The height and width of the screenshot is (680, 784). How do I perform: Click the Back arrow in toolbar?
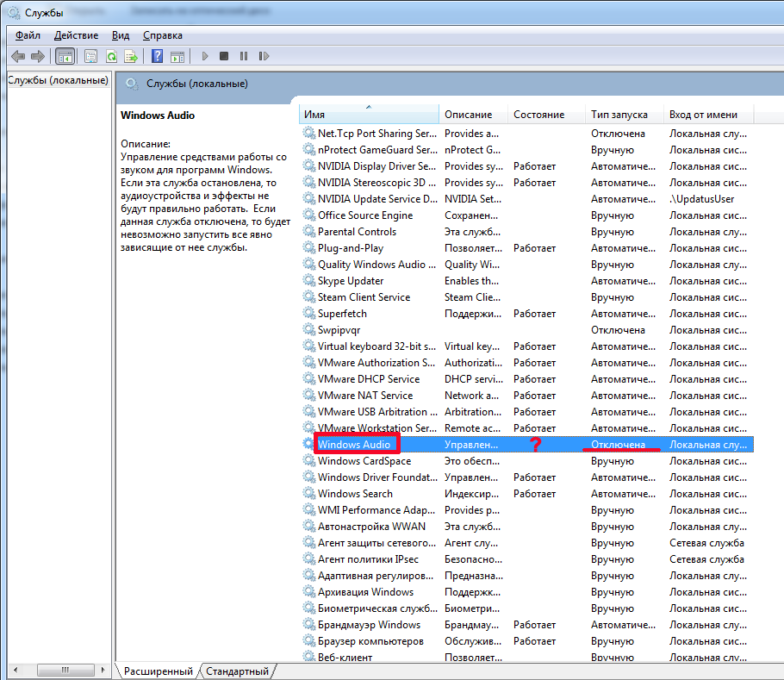(18, 56)
